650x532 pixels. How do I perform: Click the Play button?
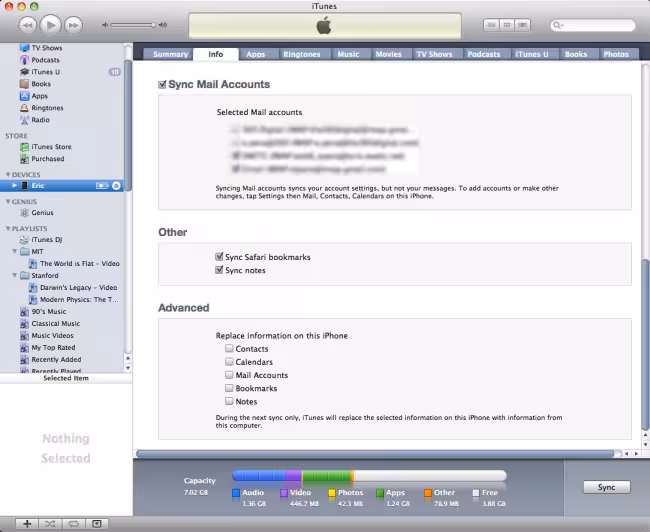50,25
